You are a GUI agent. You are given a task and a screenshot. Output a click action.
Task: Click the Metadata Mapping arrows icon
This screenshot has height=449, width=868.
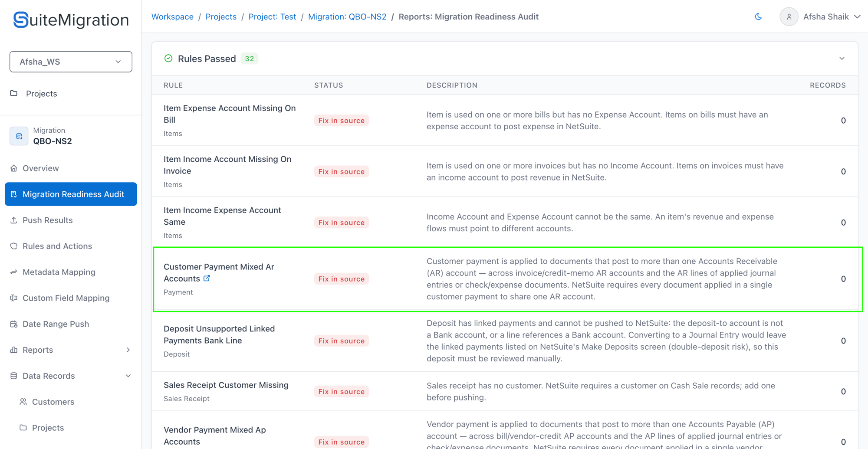coord(14,272)
